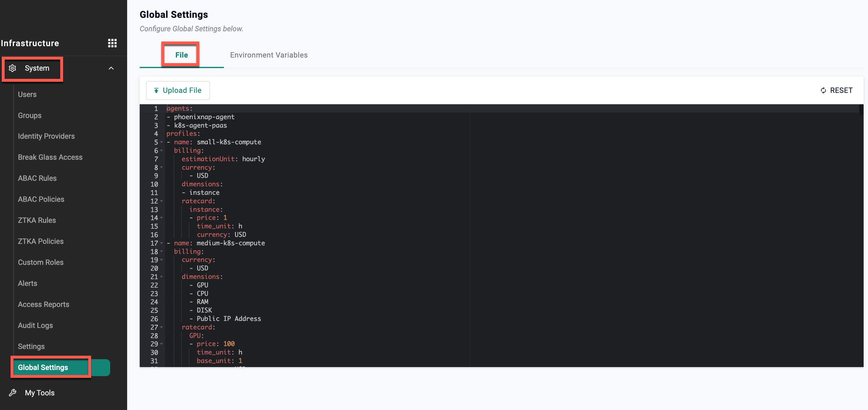
Task: Collapse ratecard block at line 12
Action: [x=162, y=201]
